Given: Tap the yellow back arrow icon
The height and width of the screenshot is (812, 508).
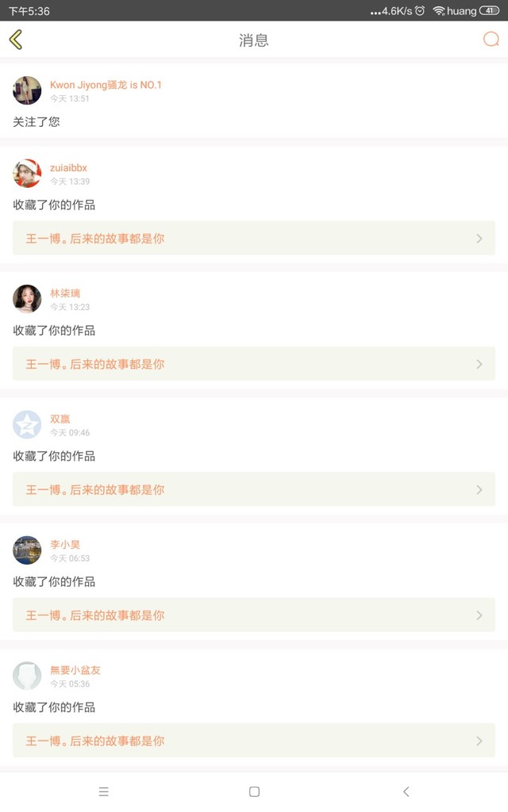Looking at the screenshot, I should (x=16, y=40).
